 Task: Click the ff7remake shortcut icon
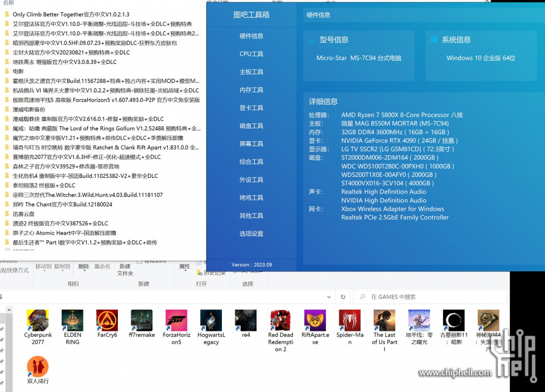coord(142,320)
